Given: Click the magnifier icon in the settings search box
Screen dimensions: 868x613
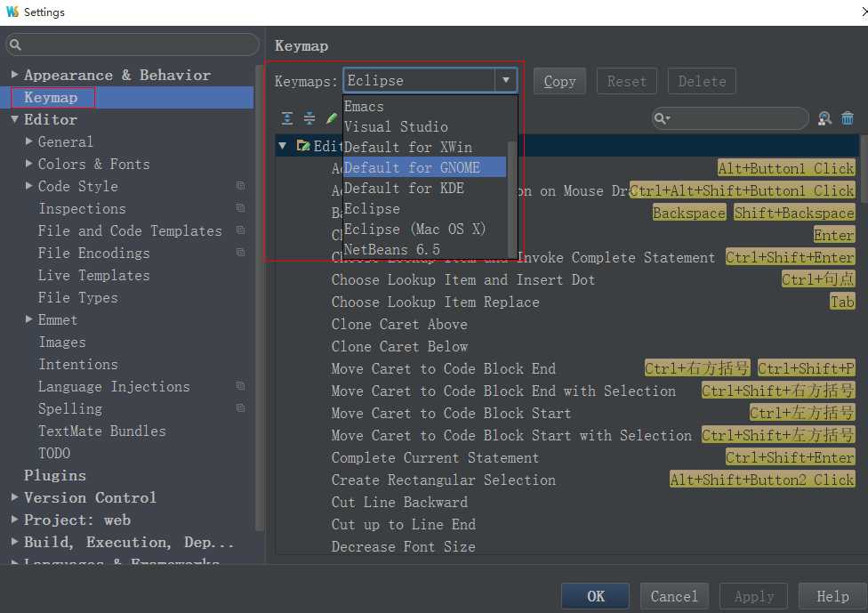Looking at the screenshot, I should coord(15,44).
